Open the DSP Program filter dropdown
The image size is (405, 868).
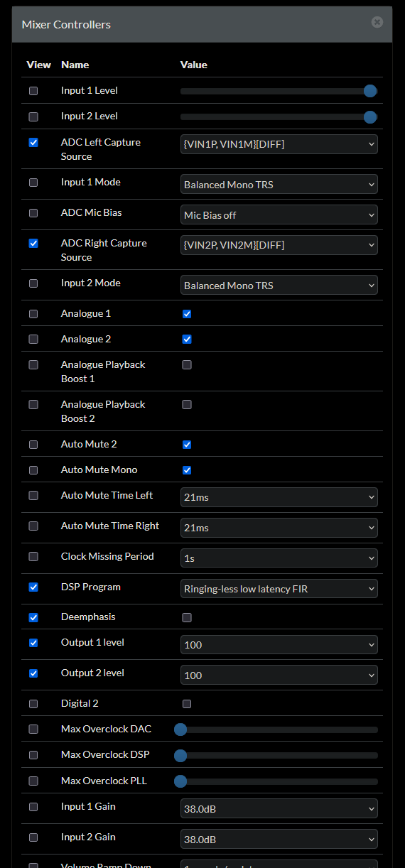point(279,589)
